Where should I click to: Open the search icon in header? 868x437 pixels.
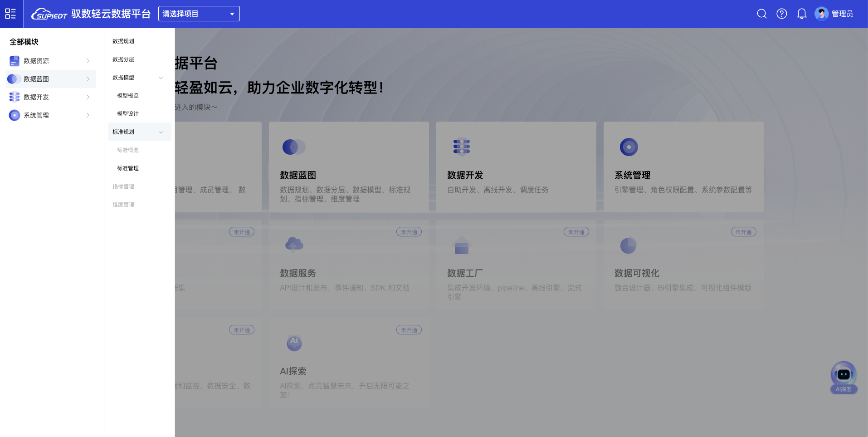(x=762, y=14)
